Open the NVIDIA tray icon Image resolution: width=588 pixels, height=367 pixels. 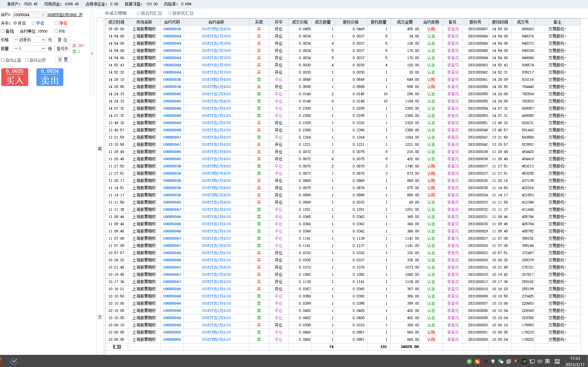click(524, 361)
